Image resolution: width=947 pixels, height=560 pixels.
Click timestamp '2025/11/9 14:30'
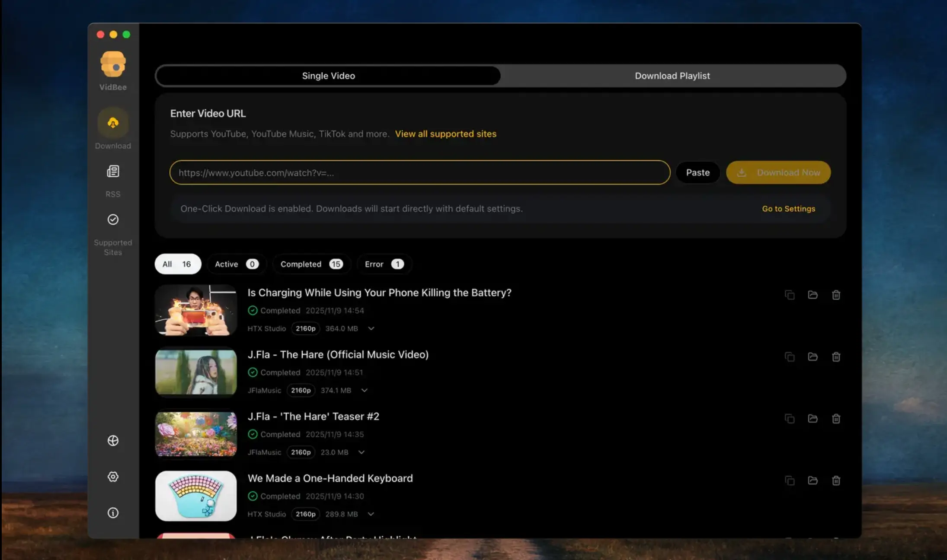[x=335, y=496]
